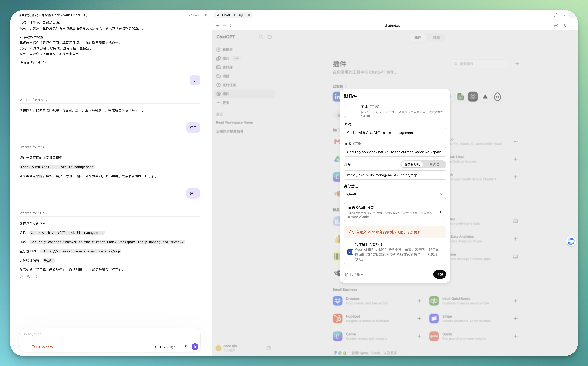588x366 pixels.
Task: Switch to the 技能 tab at top
Action: pos(436,38)
